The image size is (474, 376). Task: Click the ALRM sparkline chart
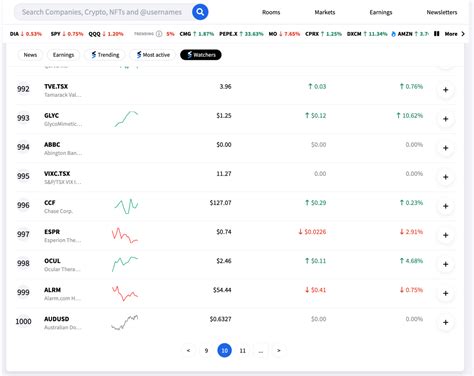click(125, 293)
